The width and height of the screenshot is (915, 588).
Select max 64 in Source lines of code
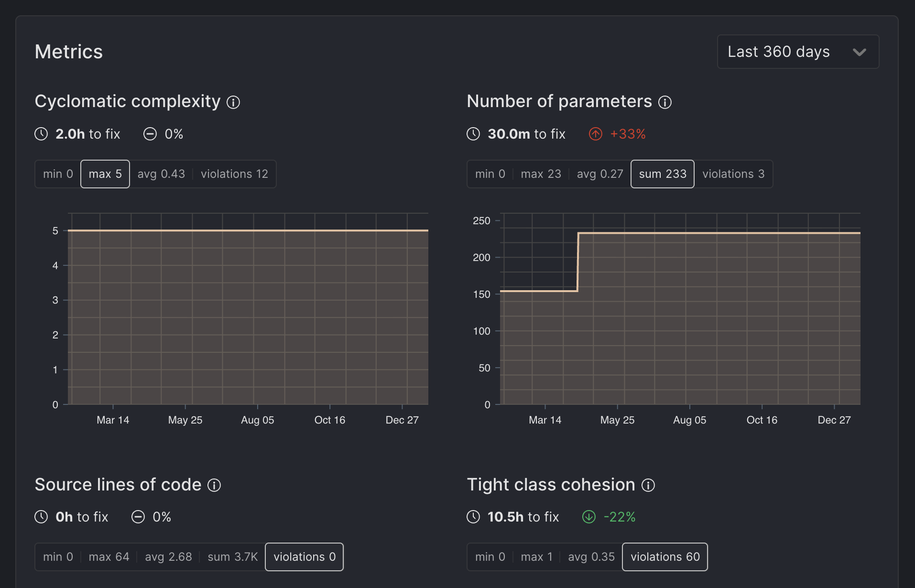(109, 557)
